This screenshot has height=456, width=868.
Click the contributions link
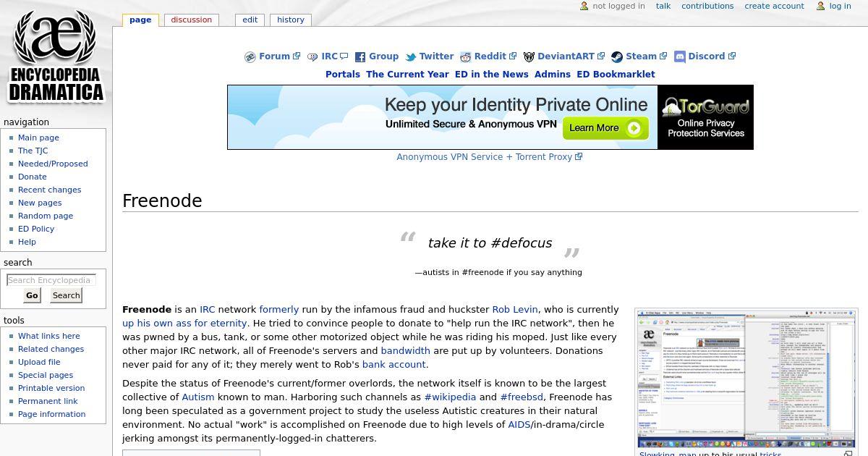pyautogui.click(x=707, y=6)
